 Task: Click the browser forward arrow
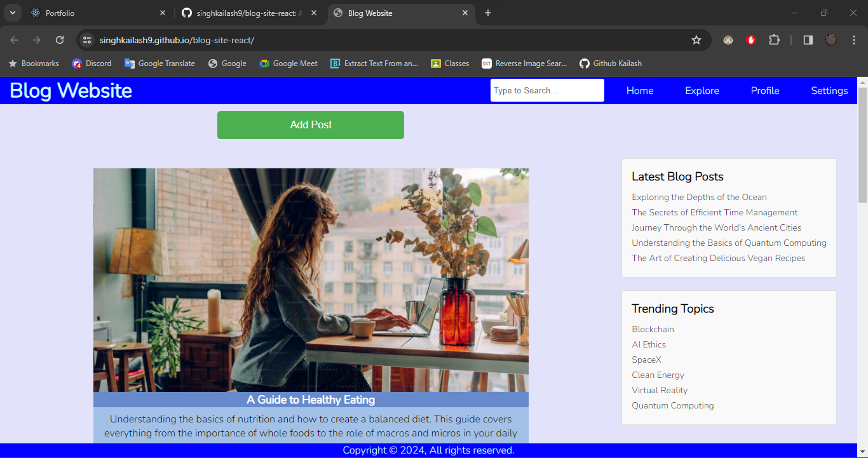[x=37, y=40]
